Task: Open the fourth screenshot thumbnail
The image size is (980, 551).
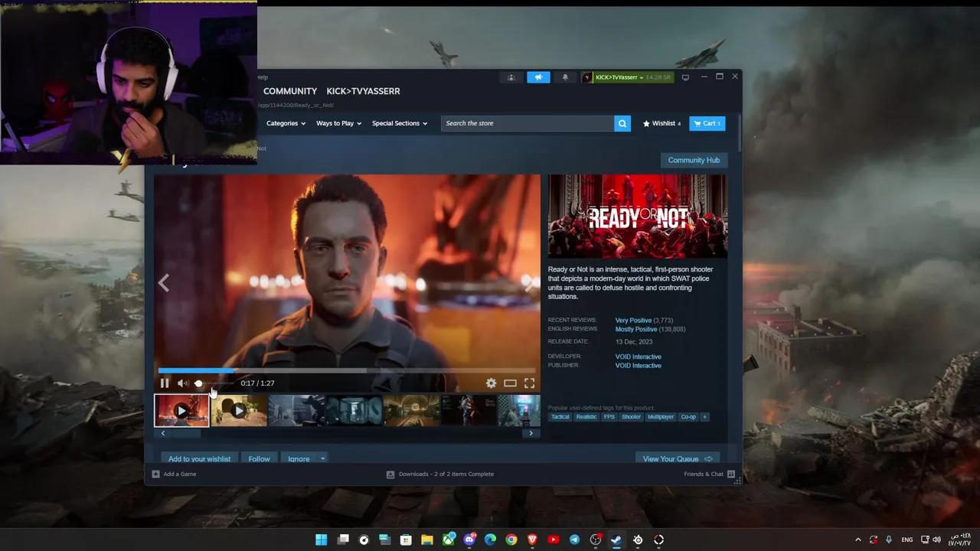Action: click(x=354, y=411)
